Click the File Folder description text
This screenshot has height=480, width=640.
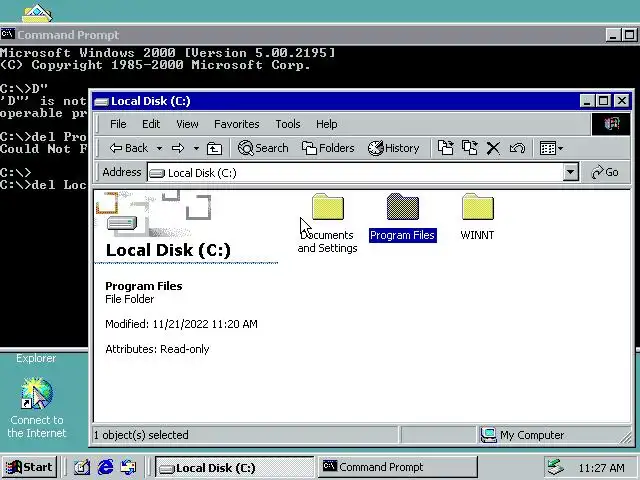tap(129, 299)
